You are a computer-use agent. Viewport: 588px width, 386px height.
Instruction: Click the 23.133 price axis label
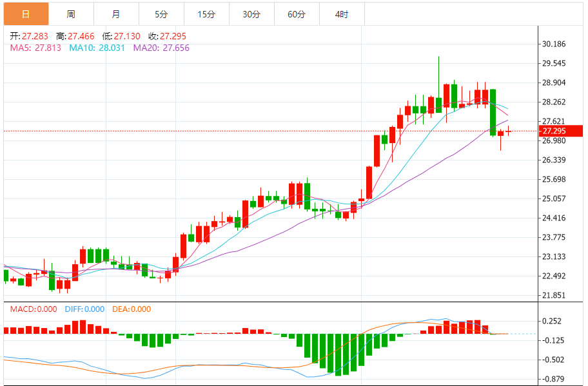click(554, 256)
